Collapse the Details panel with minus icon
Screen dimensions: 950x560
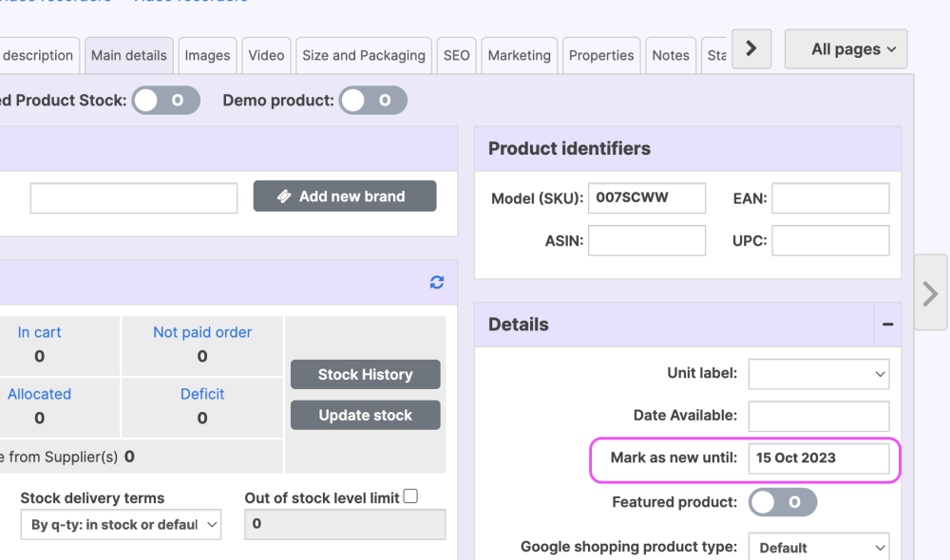pyautogui.click(x=887, y=325)
